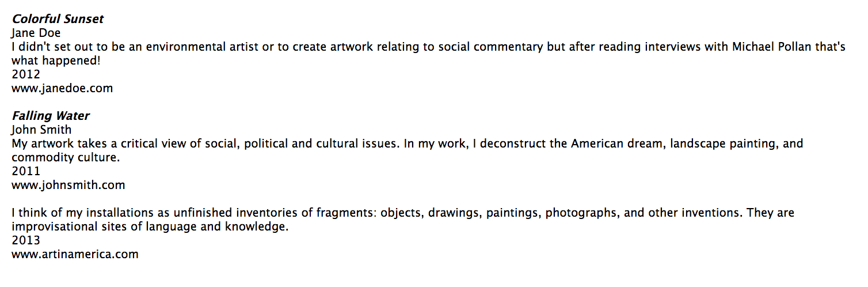Click the year 2011
Screen dimensions: 868x287
(x=26, y=171)
